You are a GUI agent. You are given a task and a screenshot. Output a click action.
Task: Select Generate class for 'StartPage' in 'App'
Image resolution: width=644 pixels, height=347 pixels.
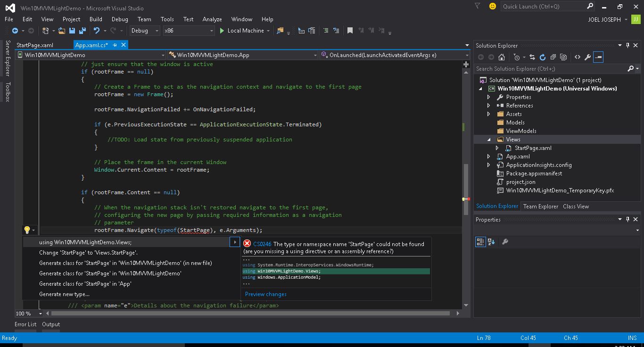(85, 284)
